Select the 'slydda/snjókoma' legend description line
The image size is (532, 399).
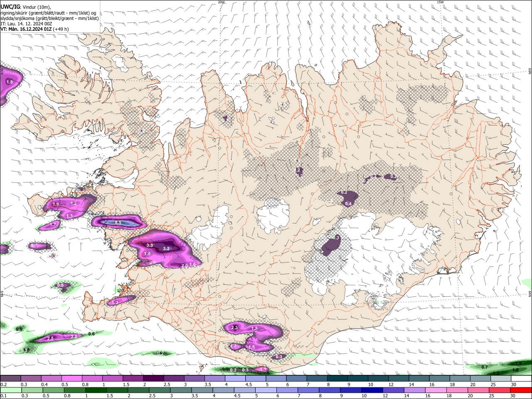click(49, 18)
